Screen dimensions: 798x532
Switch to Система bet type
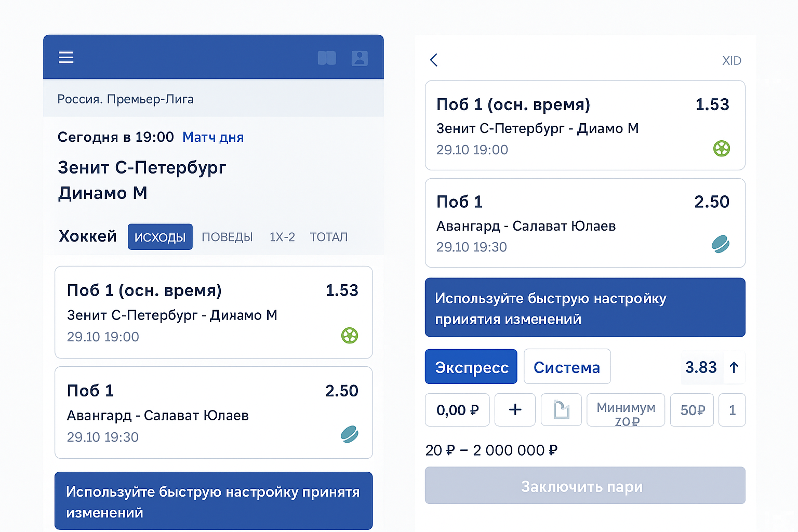[x=567, y=367]
